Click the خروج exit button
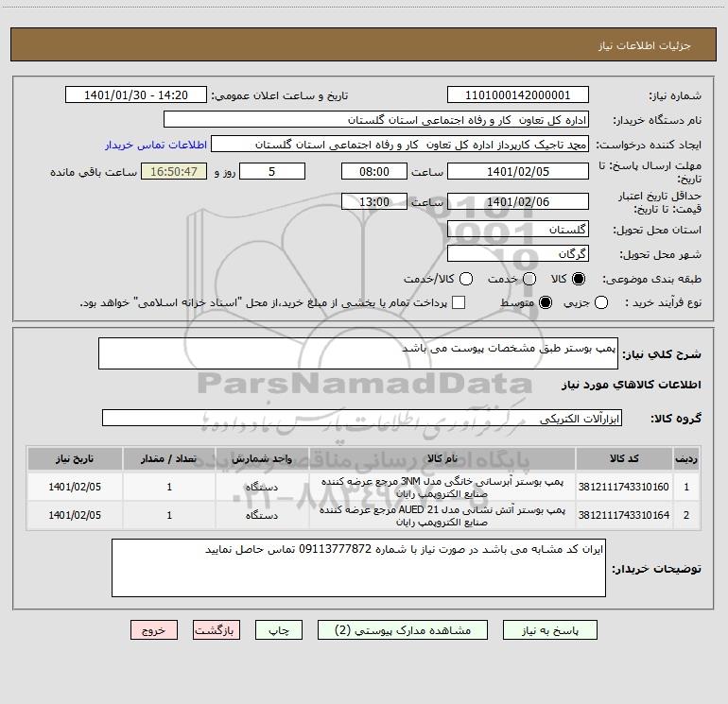 (154, 630)
